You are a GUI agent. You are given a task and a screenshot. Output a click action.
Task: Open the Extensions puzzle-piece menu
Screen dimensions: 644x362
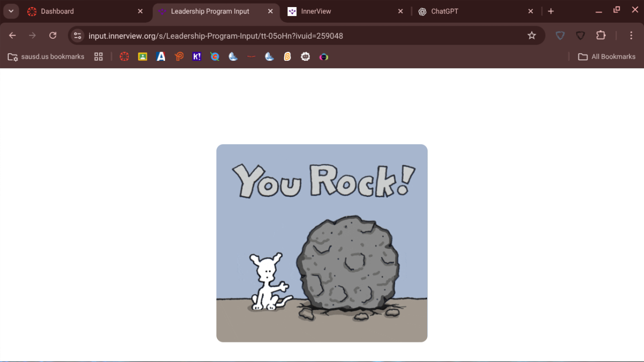[601, 36]
